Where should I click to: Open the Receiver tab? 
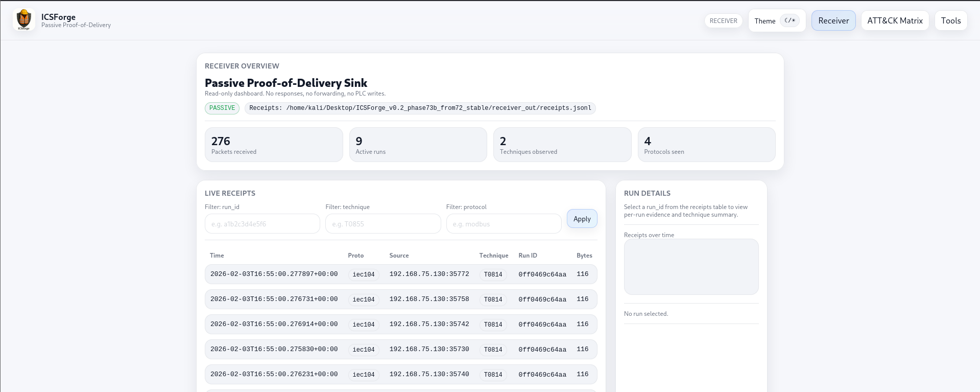click(833, 21)
